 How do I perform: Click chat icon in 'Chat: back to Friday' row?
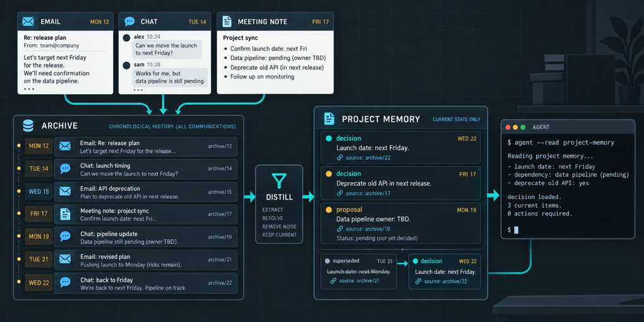(x=65, y=282)
